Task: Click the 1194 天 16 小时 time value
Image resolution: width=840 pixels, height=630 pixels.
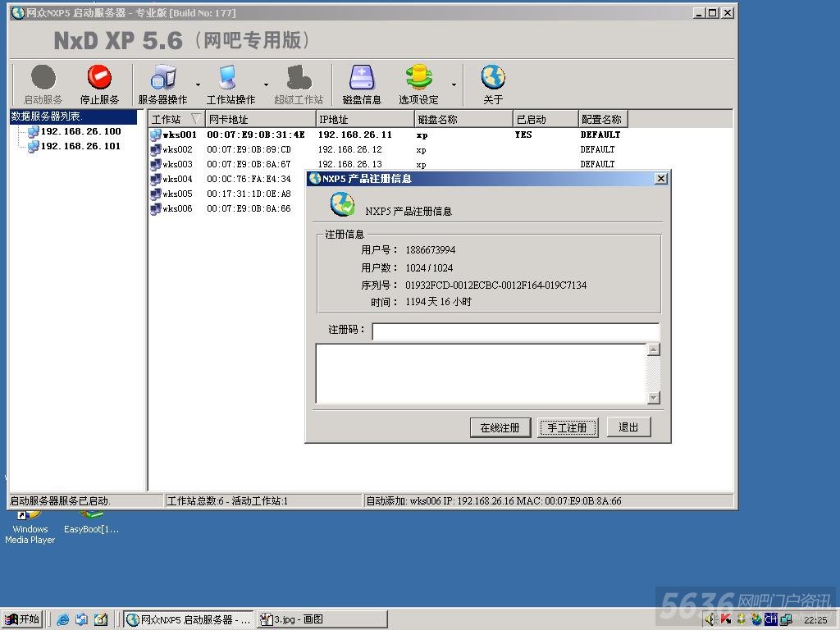Action: point(439,302)
